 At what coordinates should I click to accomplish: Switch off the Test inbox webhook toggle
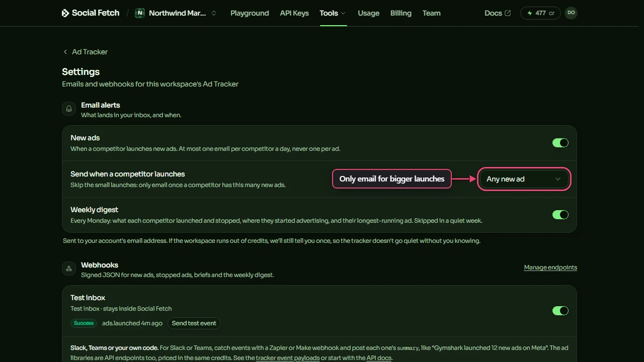(x=560, y=311)
